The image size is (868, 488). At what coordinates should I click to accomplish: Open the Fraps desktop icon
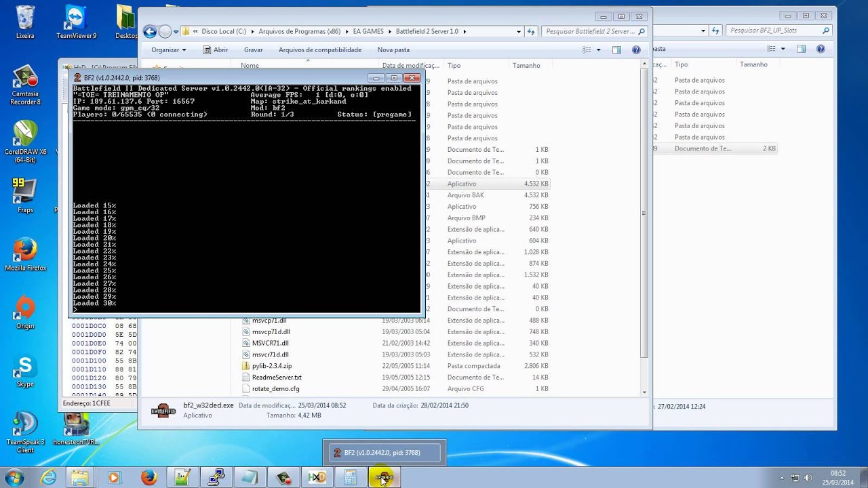coord(25,195)
